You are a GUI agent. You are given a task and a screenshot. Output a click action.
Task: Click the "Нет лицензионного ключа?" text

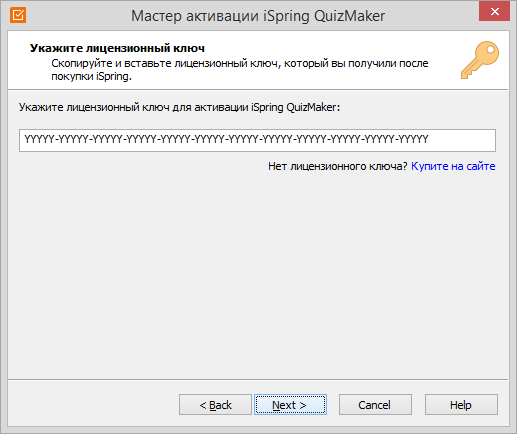[338, 166]
